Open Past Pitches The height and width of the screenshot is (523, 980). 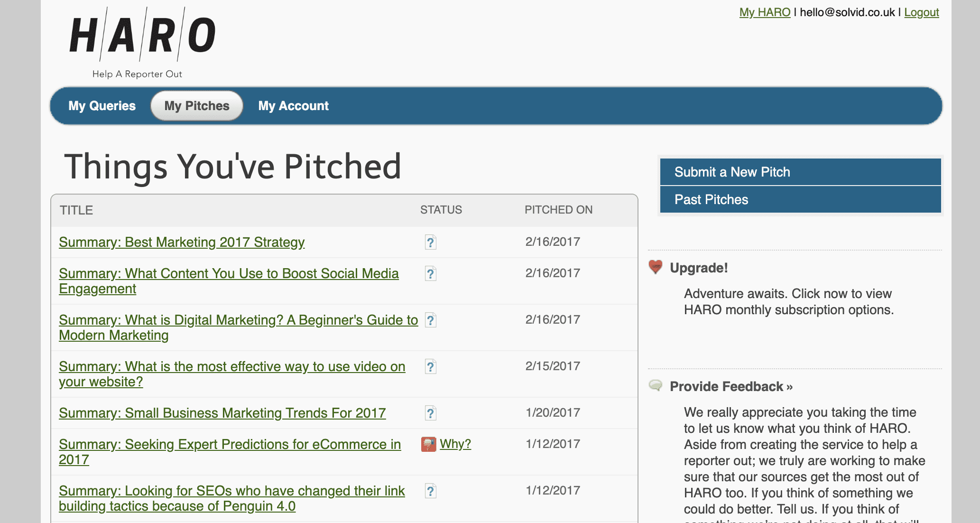click(x=801, y=199)
